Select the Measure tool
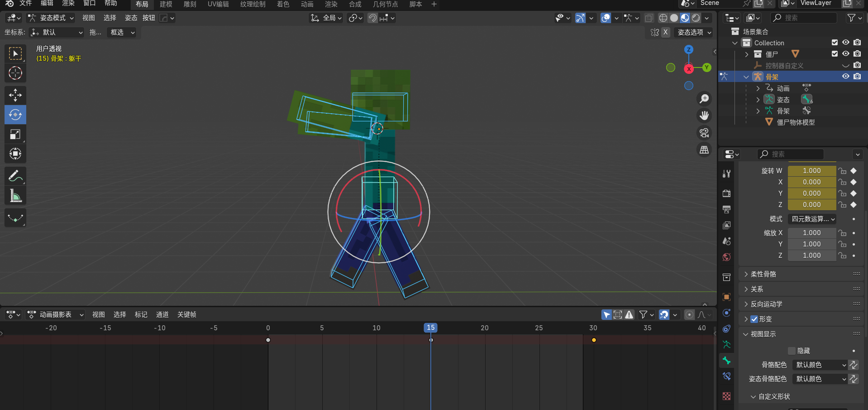This screenshot has width=868, height=410. 15,196
